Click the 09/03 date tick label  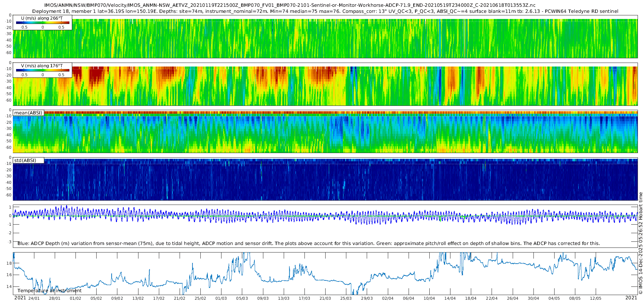[263, 298]
